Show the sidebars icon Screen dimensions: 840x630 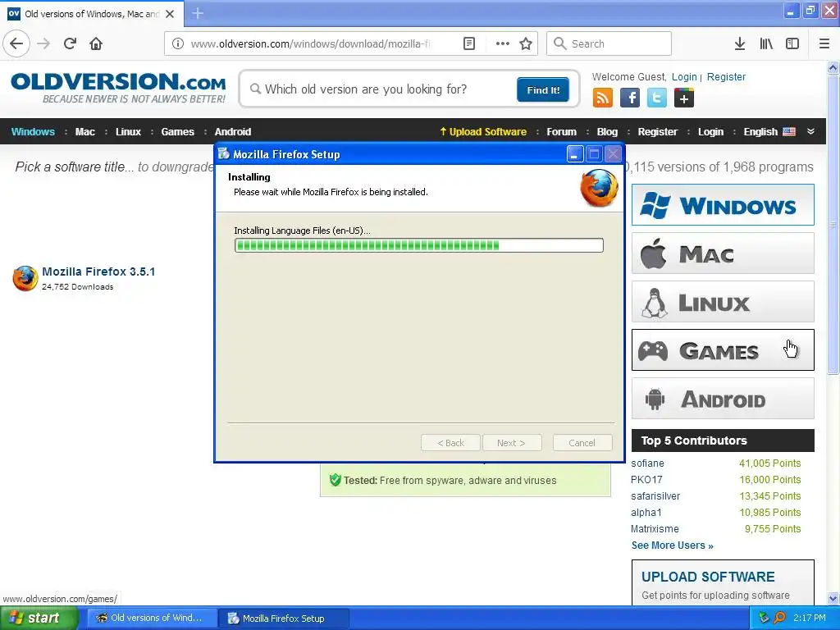tap(792, 43)
